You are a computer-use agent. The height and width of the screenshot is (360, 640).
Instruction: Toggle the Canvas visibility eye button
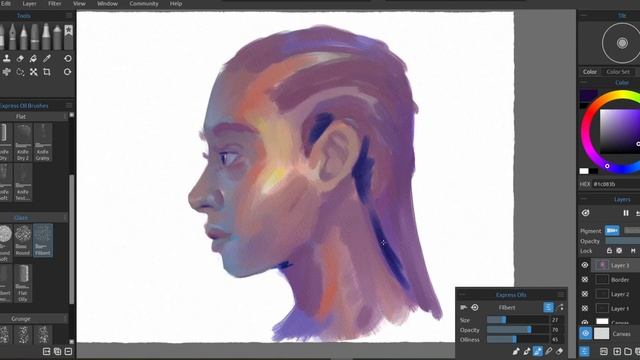pyautogui.click(x=585, y=333)
